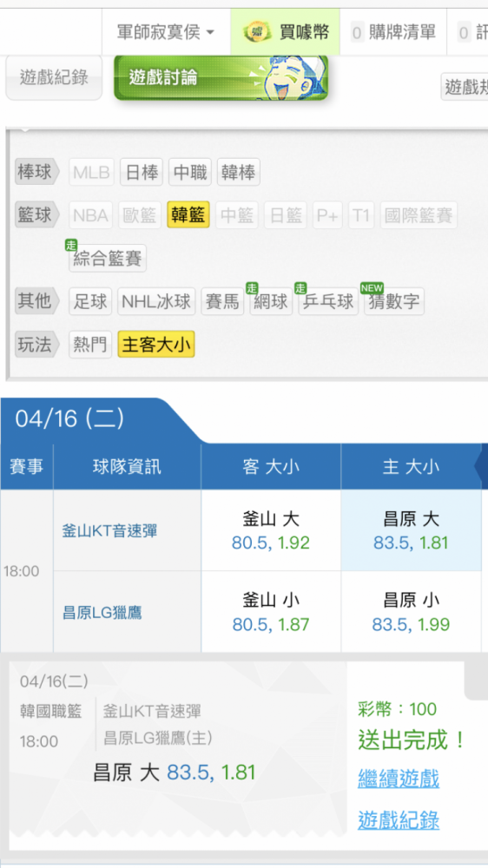488x868 pixels.
Task: Select the 日棒 baseball league filter
Action: point(142,172)
